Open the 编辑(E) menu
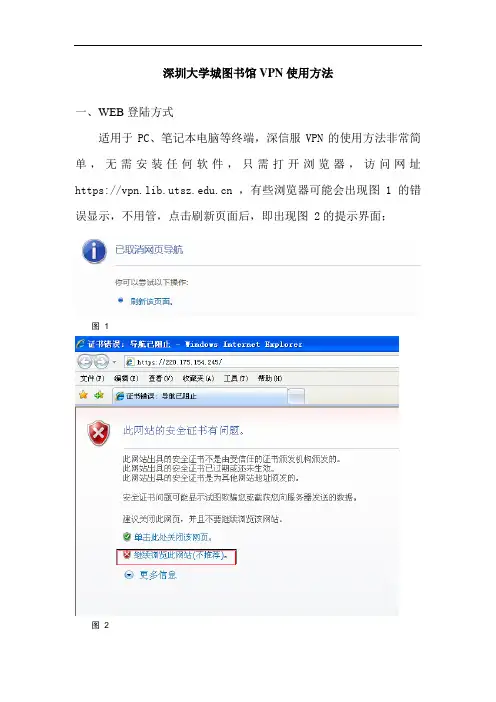 tap(126, 379)
